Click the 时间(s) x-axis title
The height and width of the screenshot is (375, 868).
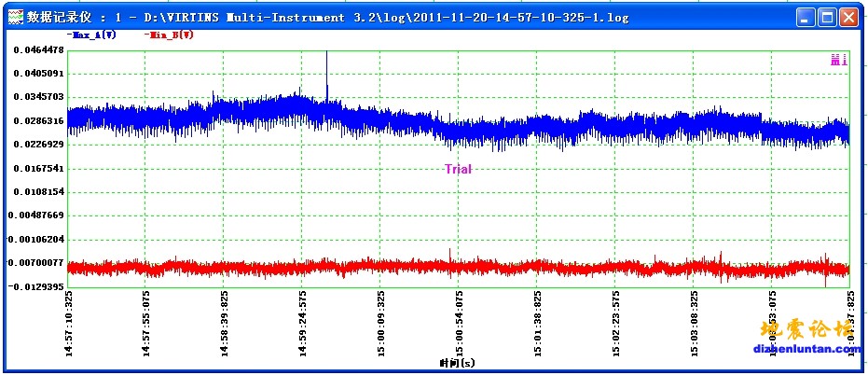[458, 361]
